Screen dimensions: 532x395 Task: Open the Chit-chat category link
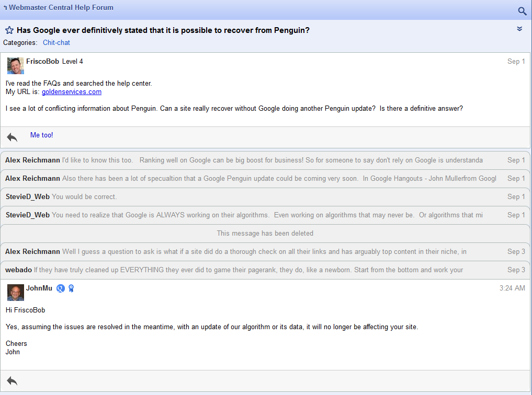[x=56, y=43]
